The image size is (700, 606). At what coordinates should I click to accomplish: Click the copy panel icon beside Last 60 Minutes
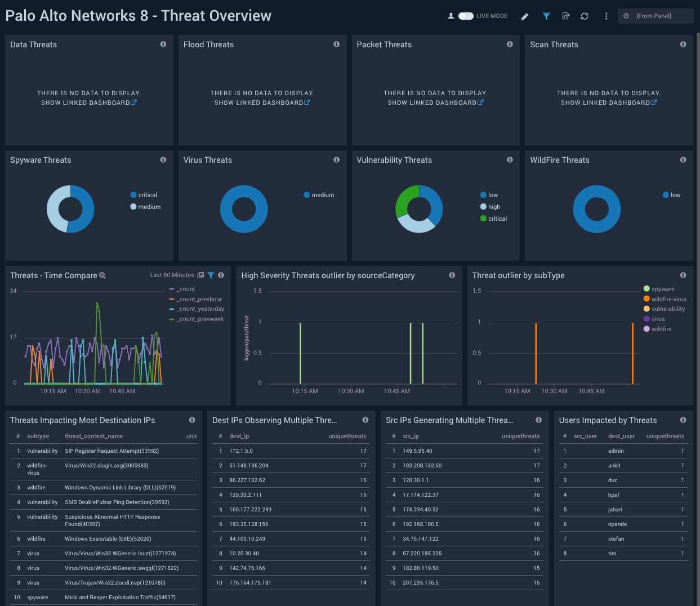[x=200, y=275]
